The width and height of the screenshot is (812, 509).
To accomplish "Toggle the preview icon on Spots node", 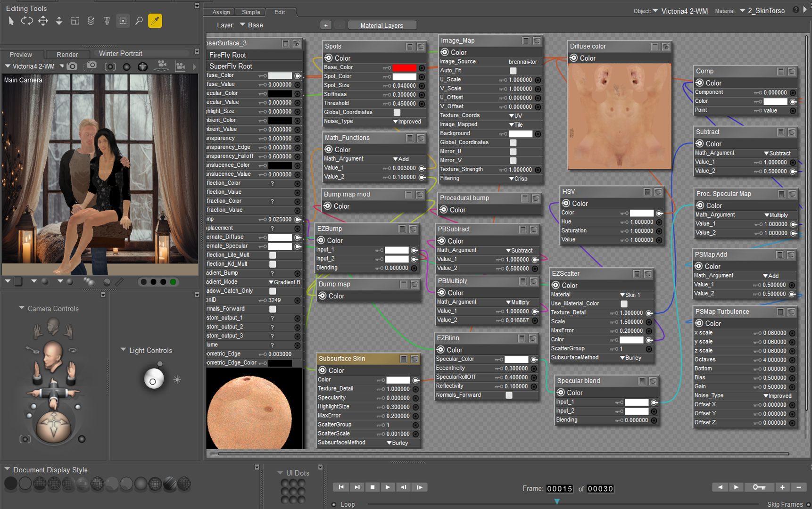I will [421, 47].
